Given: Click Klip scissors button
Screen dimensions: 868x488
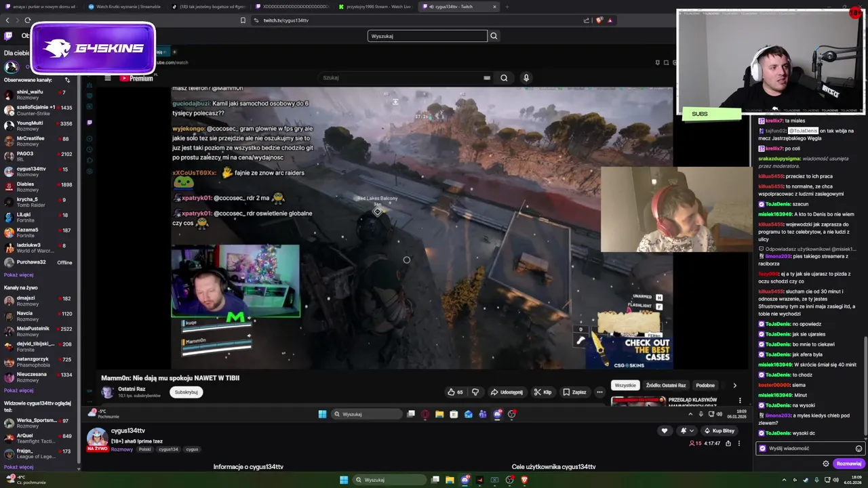Looking at the screenshot, I should (542, 392).
